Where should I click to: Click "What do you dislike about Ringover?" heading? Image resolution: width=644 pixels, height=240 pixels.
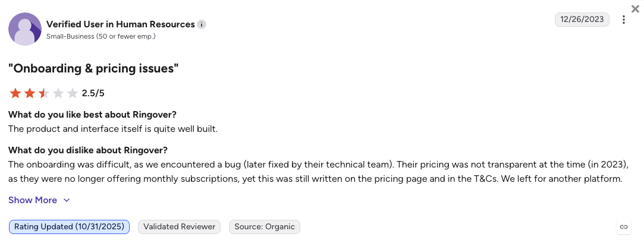88,150
